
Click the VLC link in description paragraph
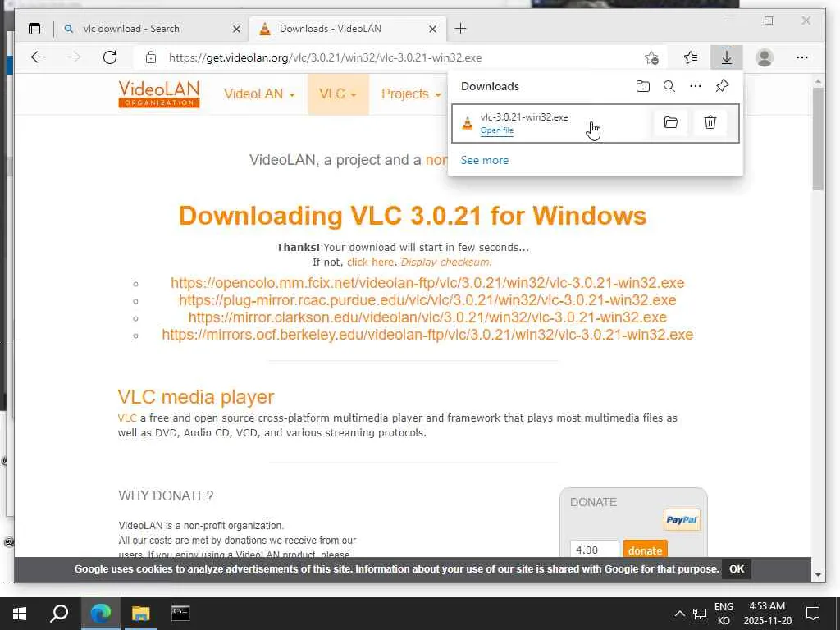pyautogui.click(x=127, y=418)
